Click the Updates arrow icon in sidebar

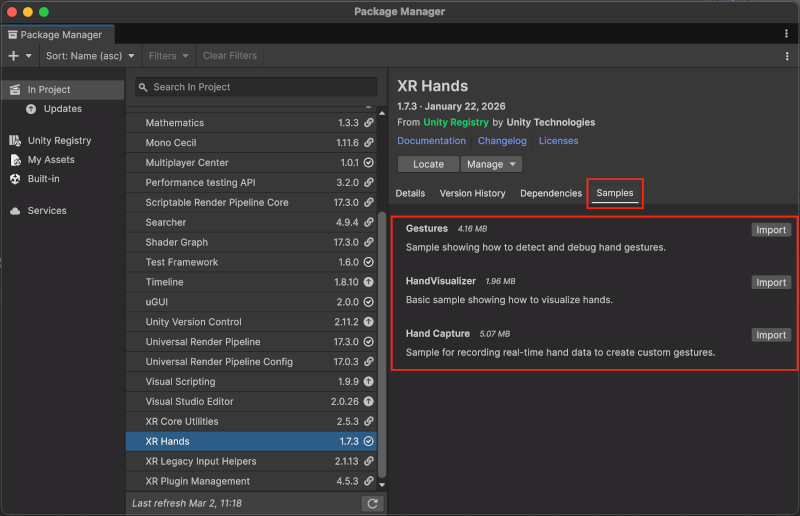pyautogui.click(x=31, y=109)
